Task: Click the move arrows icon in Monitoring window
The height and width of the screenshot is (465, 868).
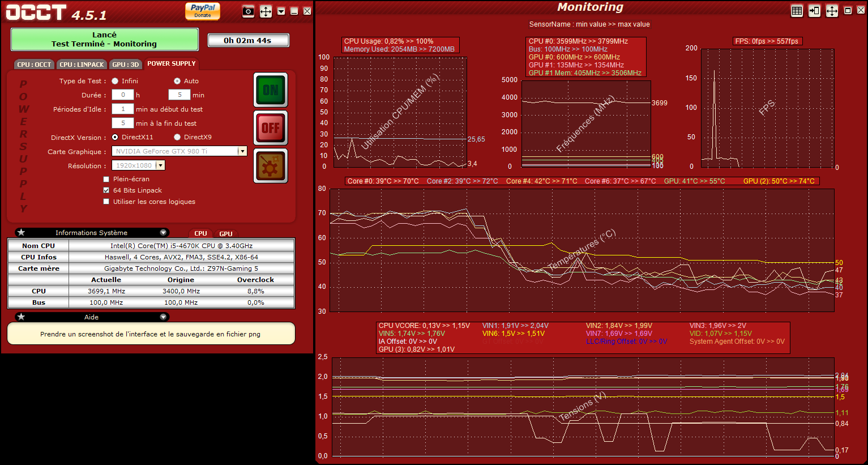Action: pyautogui.click(x=832, y=11)
